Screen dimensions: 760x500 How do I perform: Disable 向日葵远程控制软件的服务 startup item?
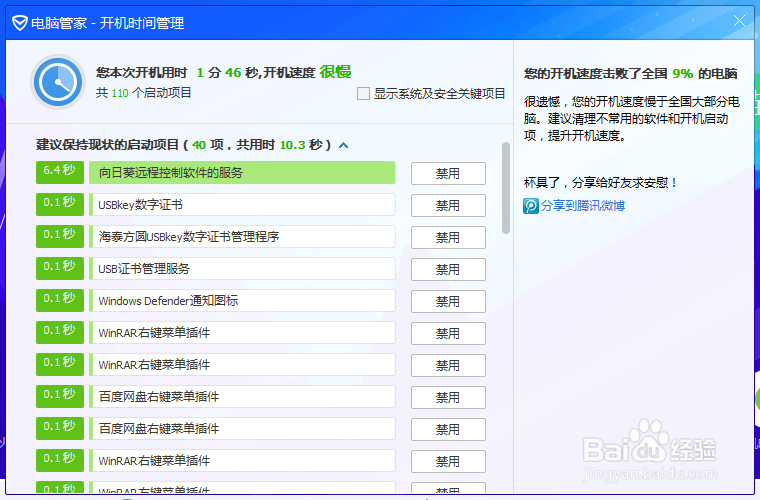(x=448, y=173)
